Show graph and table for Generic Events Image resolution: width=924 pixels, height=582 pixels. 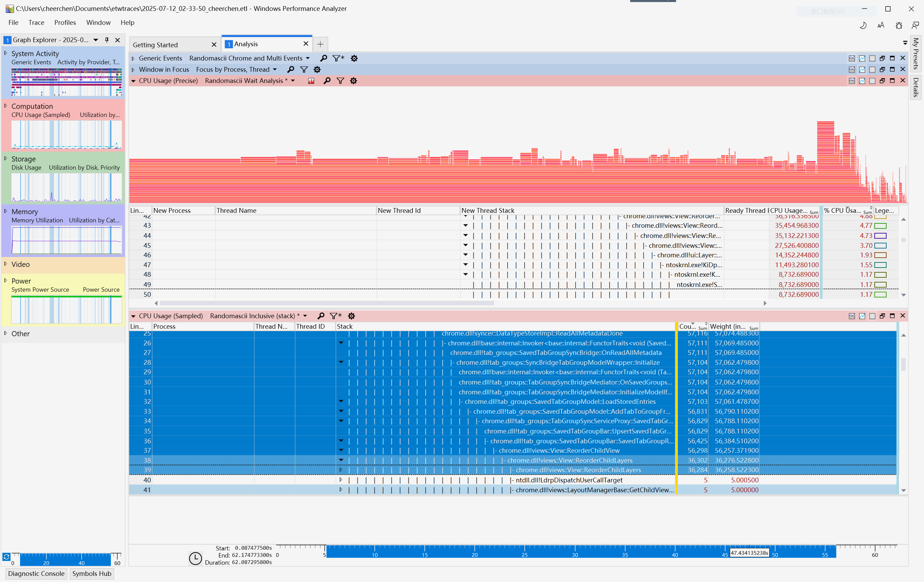click(x=852, y=58)
